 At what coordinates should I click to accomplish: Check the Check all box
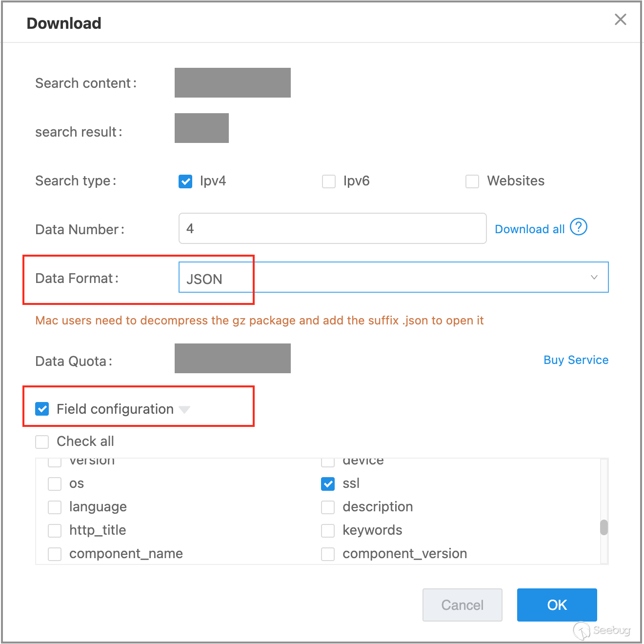click(x=42, y=442)
